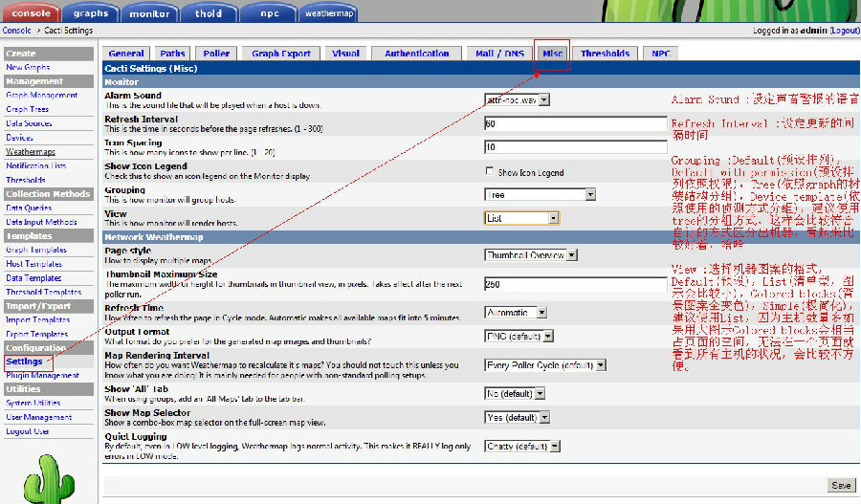The image size is (861, 504).
Task: Open the thold top tab
Action: click(209, 13)
